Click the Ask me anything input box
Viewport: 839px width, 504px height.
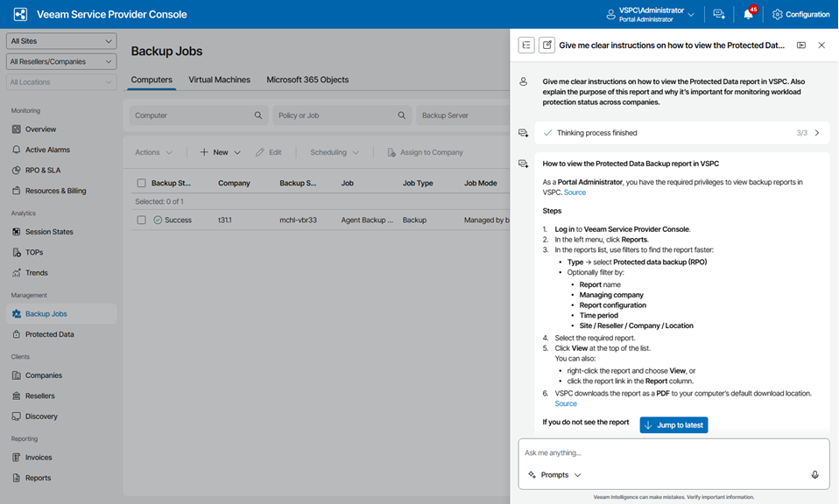tap(673, 452)
